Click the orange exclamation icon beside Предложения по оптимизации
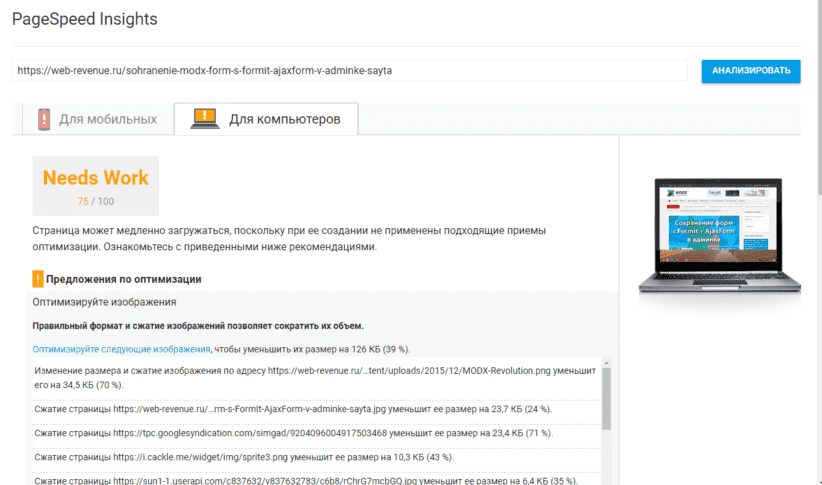The width and height of the screenshot is (822, 485). pyautogui.click(x=38, y=279)
